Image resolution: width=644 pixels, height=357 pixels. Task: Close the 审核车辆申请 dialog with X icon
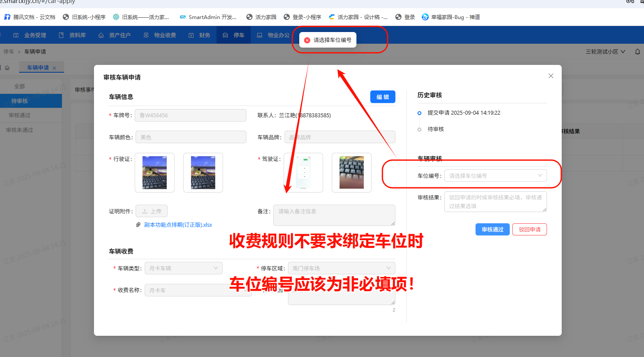[x=551, y=76]
